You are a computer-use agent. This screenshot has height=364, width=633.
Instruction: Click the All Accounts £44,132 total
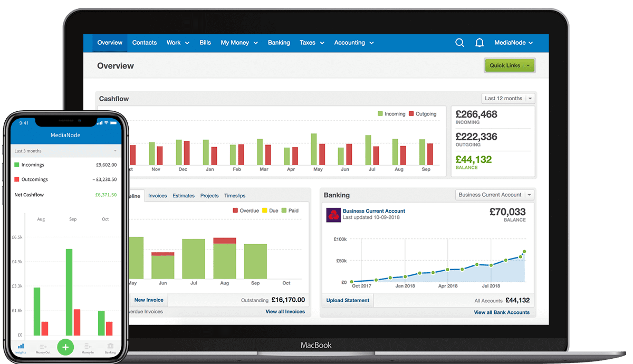pyautogui.click(x=517, y=300)
